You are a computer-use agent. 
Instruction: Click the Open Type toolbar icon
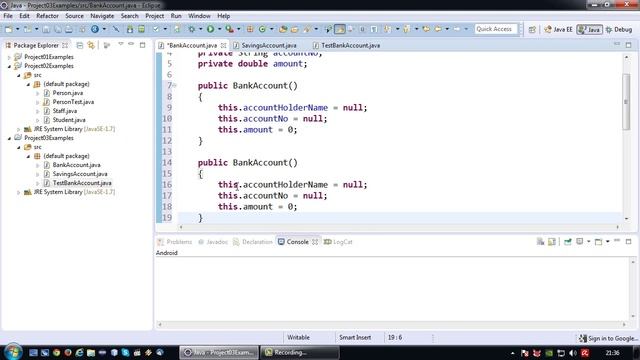click(283, 29)
